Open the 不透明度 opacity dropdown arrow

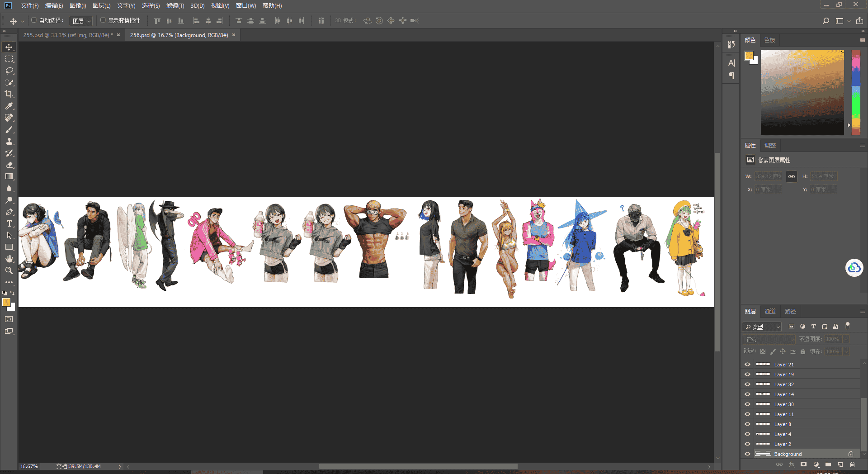click(846, 339)
